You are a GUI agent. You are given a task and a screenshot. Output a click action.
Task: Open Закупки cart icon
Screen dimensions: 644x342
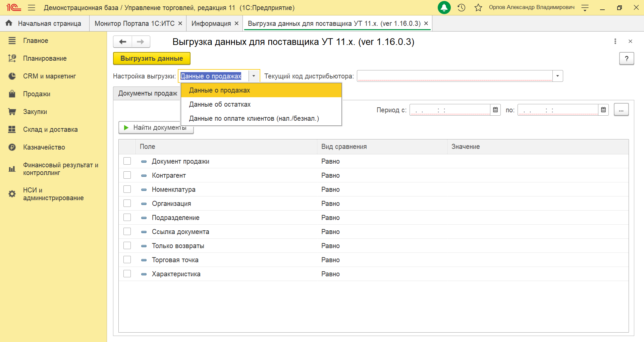12,112
